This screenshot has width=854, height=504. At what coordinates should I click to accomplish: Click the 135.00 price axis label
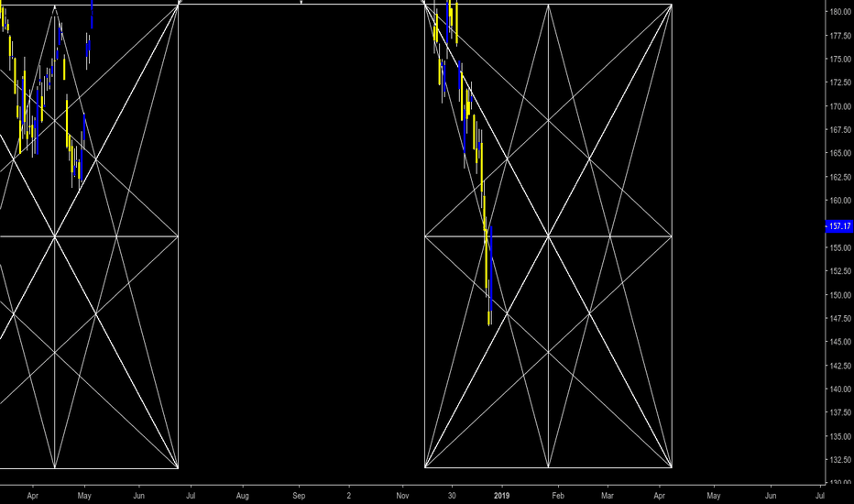click(840, 436)
